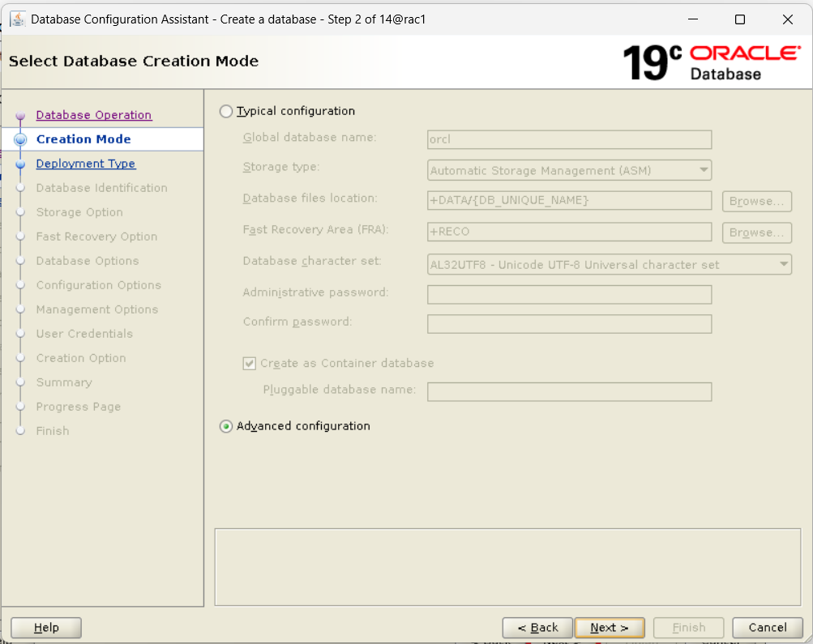The width and height of the screenshot is (813, 644).
Task: Click the message area text box
Action: (x=507, y=567)
